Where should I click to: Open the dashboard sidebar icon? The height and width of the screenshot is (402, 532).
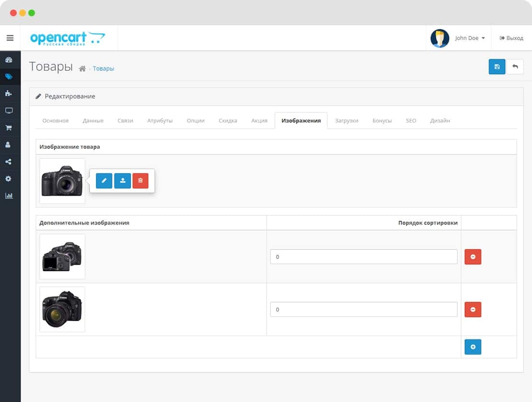tap(9, 60)
